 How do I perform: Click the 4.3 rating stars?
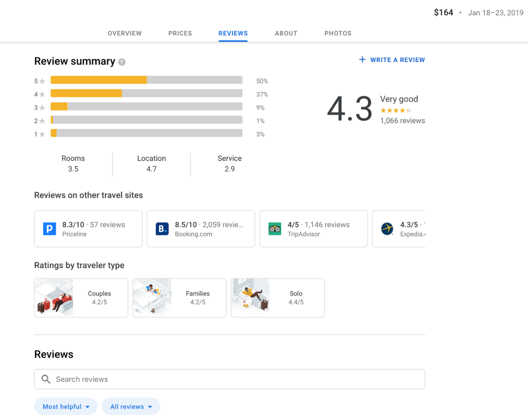(396, 111)
